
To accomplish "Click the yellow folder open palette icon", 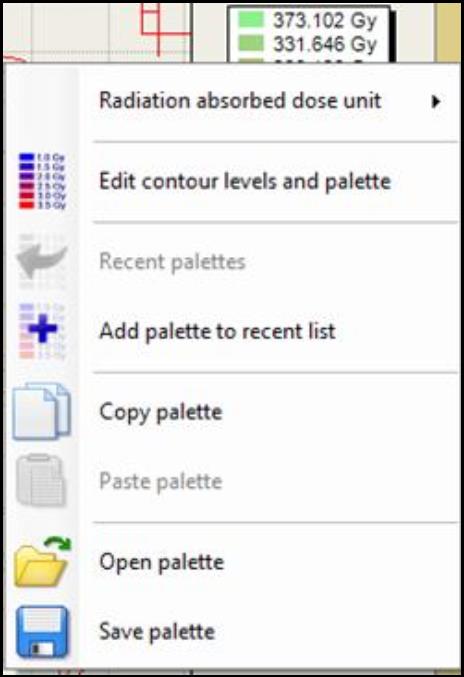I will click(x=42, y=562).
